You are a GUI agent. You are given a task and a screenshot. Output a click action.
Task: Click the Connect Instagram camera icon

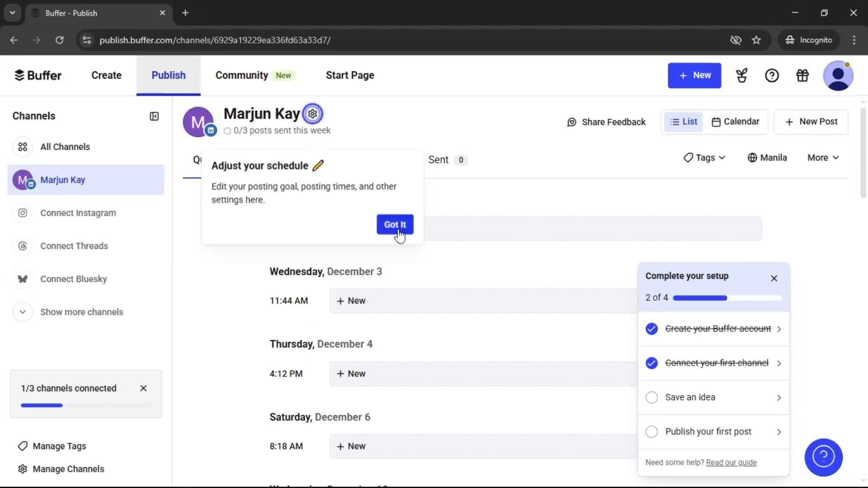pyautogui.click(x=22, y=213)
